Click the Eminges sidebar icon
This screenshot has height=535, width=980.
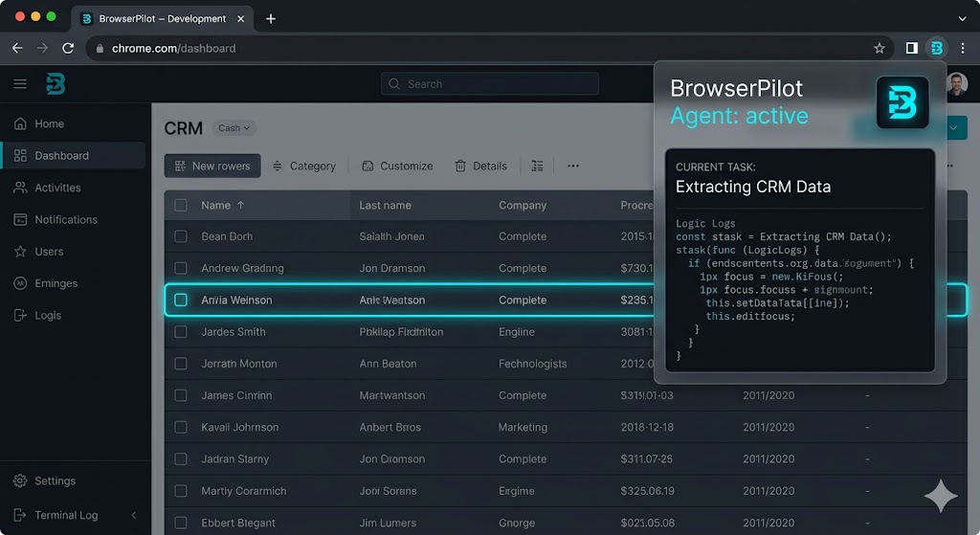click(x=20, y=283)
